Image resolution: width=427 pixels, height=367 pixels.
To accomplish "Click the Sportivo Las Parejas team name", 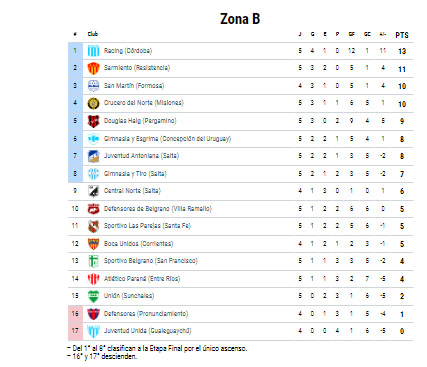I will [x=147, y=226].
